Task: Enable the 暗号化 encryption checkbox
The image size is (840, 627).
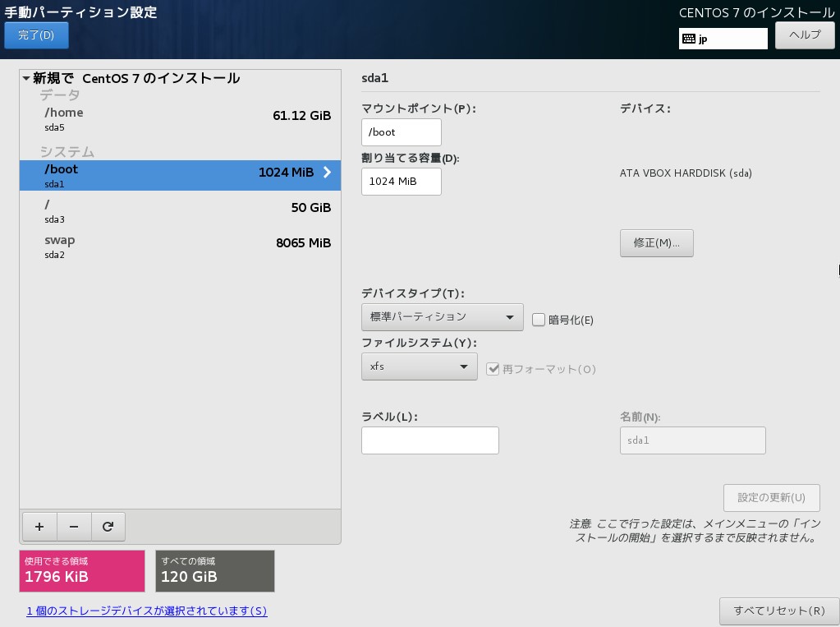Action: (539, 320)
